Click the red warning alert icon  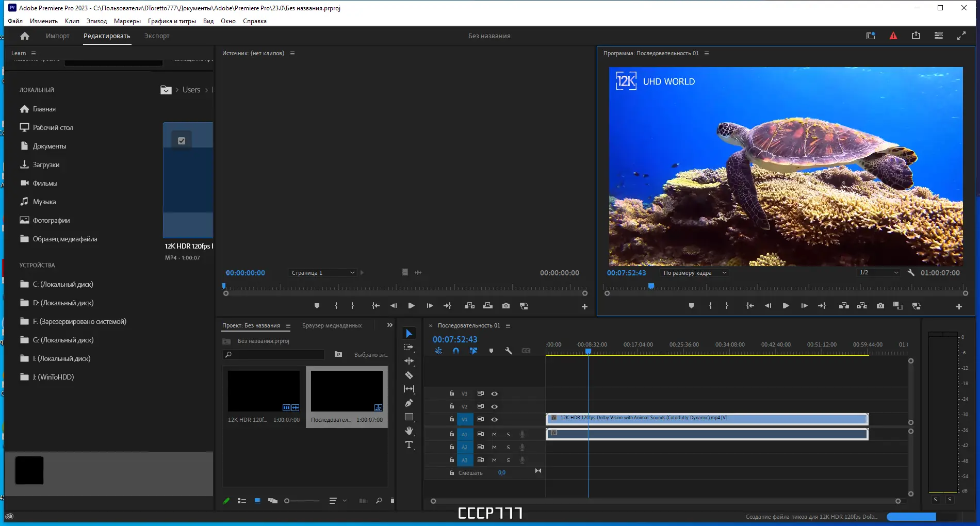tap(893, 36)
